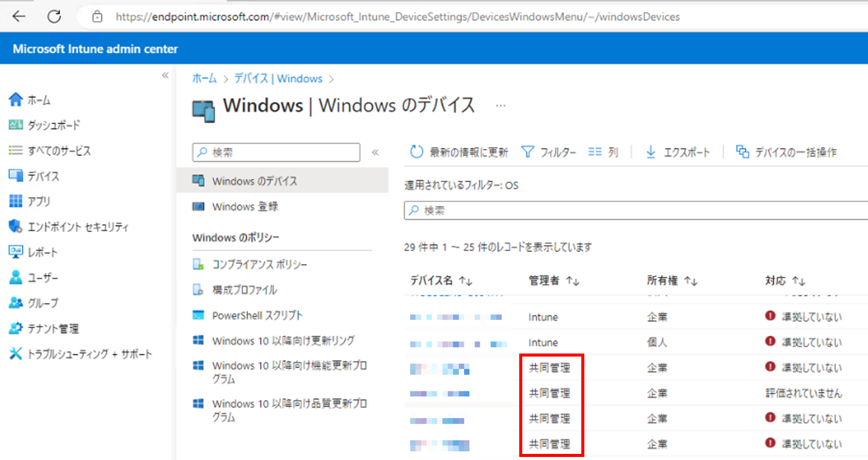
Task: Open Windows 10 以降向け更新リング
Action: (x=282, y=341)
